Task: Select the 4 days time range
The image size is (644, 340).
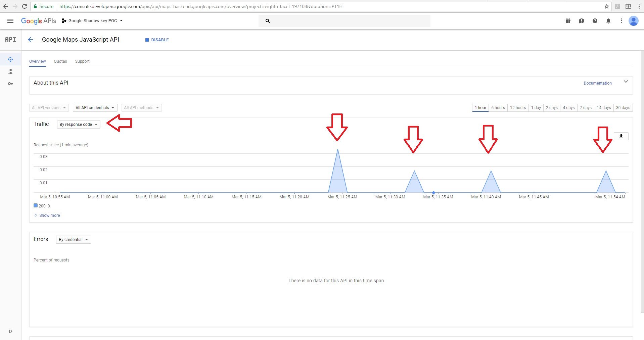Action: click(569, 108)
